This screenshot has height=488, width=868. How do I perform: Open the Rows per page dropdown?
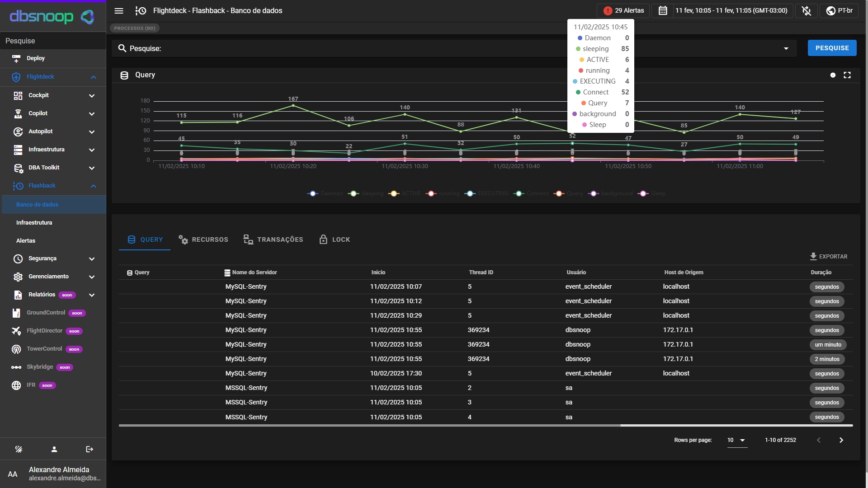[x=737, y=440]
